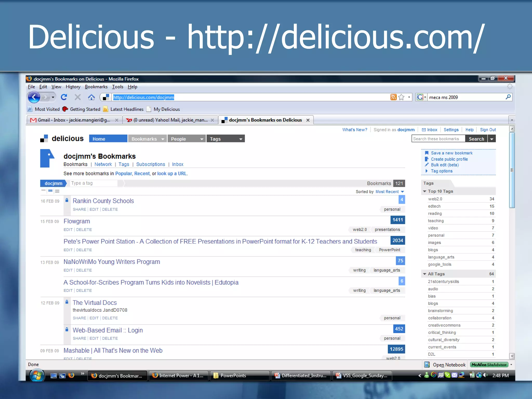Click the lock icon beside Rankin County Schools

(67, 200)
